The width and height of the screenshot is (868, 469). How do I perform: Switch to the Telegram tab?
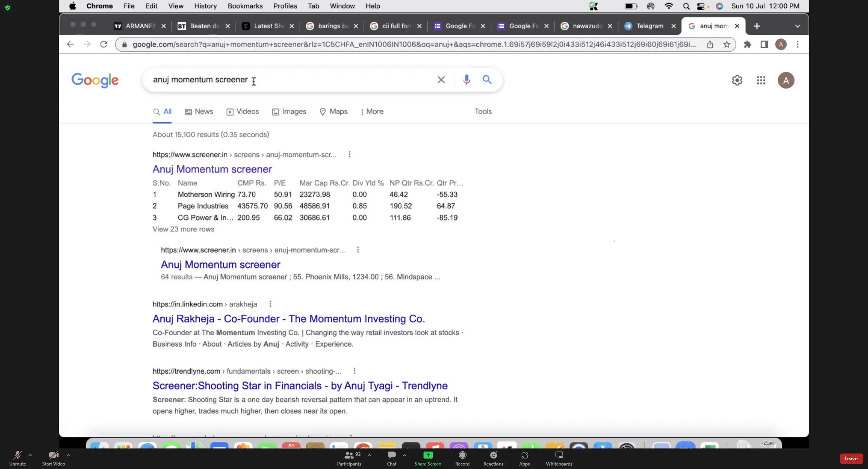pyautogui.click(x=649, y=26)
